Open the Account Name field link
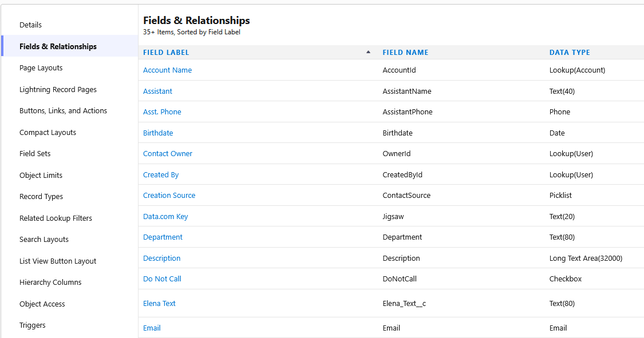The width and height of the screenshot is (644, 338). [167, 70]
